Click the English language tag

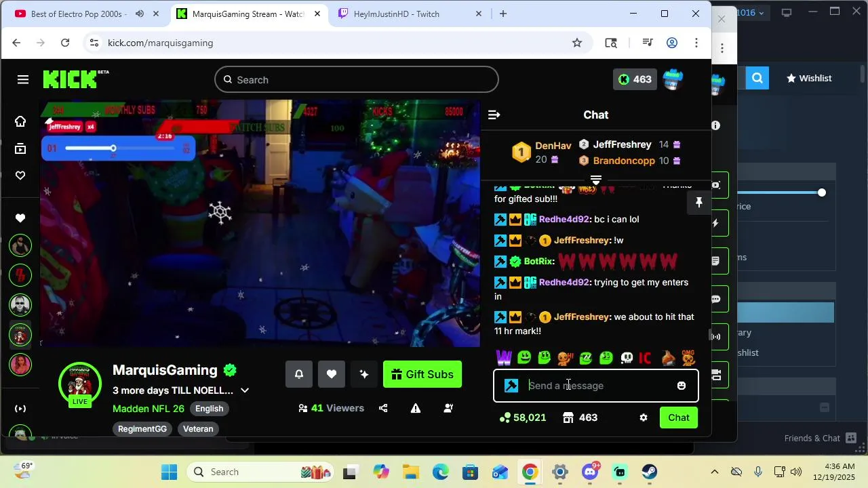(209, 409)
